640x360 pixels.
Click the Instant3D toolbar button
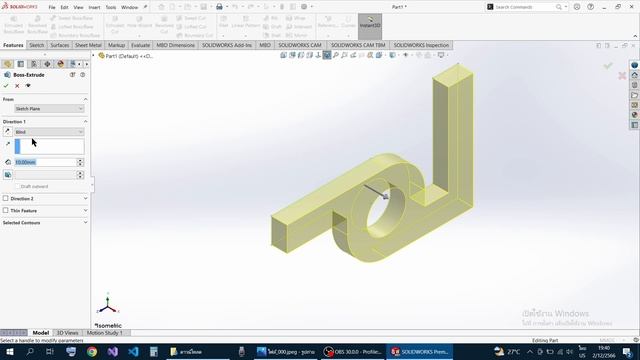(370, 26)
